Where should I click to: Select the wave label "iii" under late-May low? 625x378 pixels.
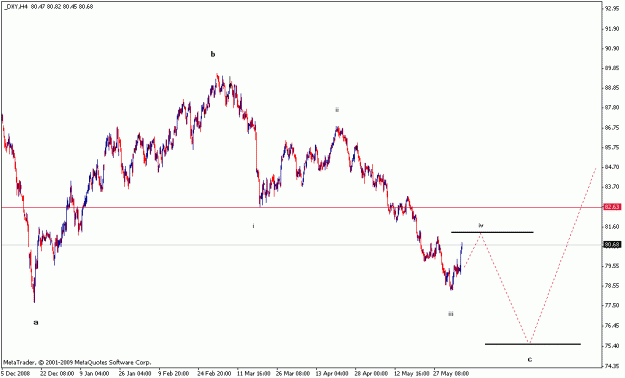pos(450,314)
